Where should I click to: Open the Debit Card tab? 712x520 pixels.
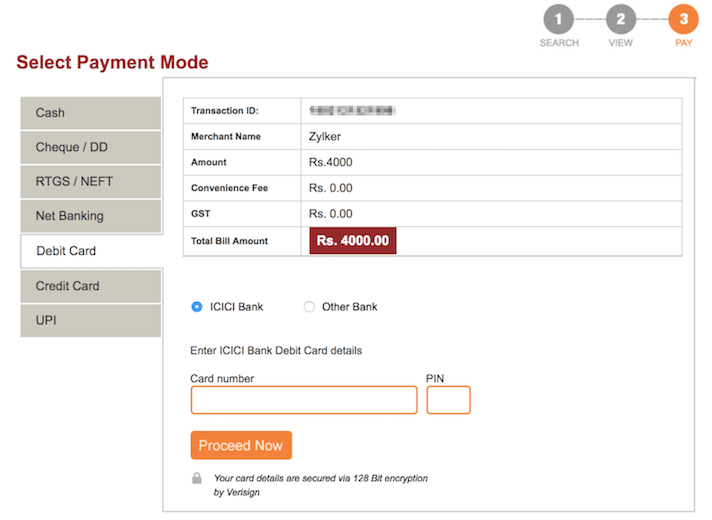click(90, 250)
